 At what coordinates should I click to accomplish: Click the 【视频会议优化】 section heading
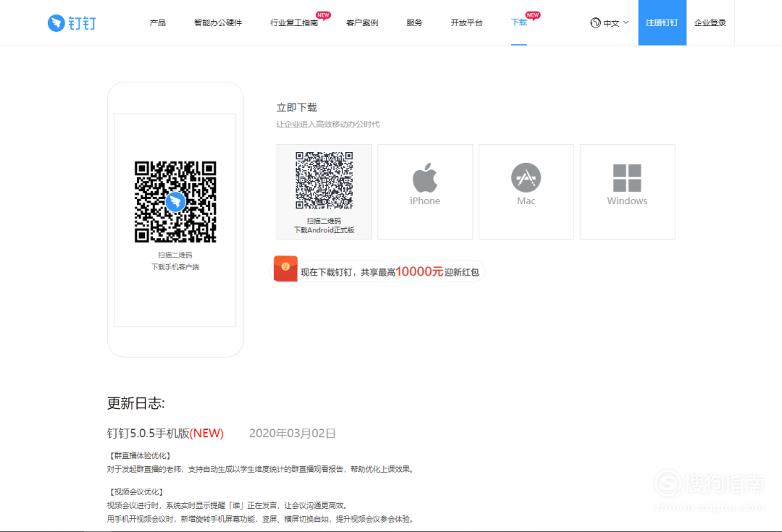click(136, 492)
